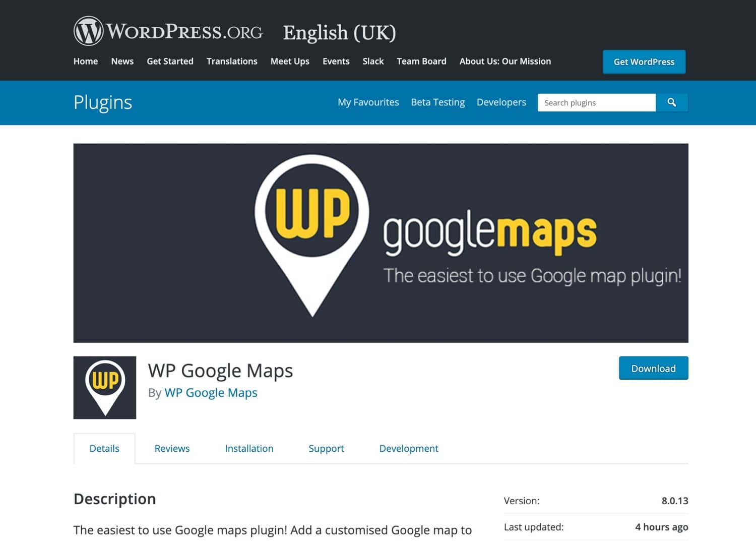Click About Us: Our Mission
The width and height of the screenshot is (756, 541).
tap(505, 61)
